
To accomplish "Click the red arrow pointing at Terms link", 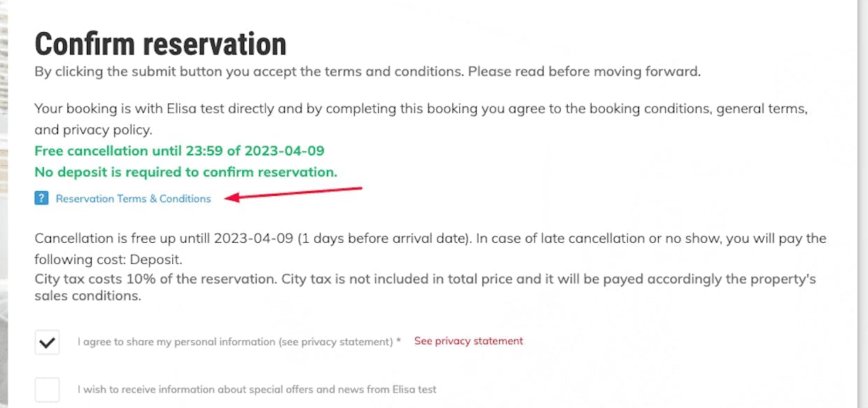I will tap(295, 194).
